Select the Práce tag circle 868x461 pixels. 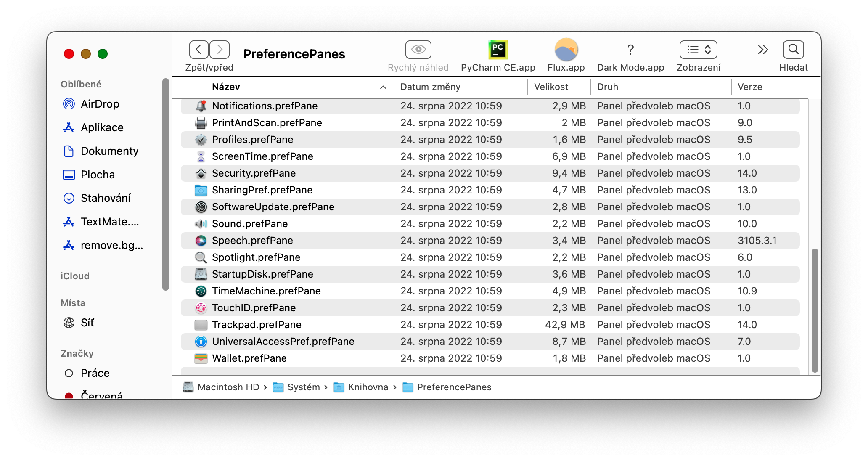point(69,373)
